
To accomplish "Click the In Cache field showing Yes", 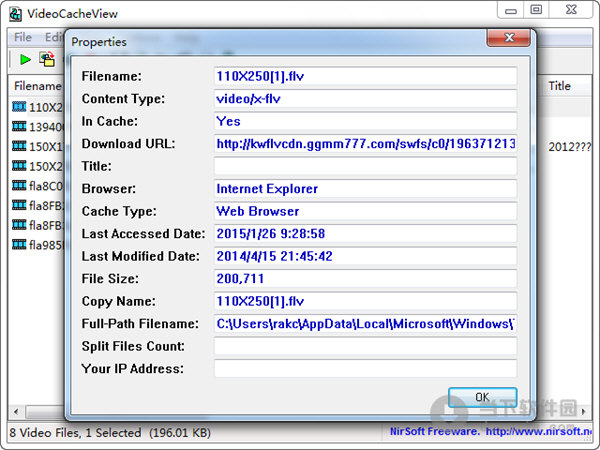I will coord(365,121).
